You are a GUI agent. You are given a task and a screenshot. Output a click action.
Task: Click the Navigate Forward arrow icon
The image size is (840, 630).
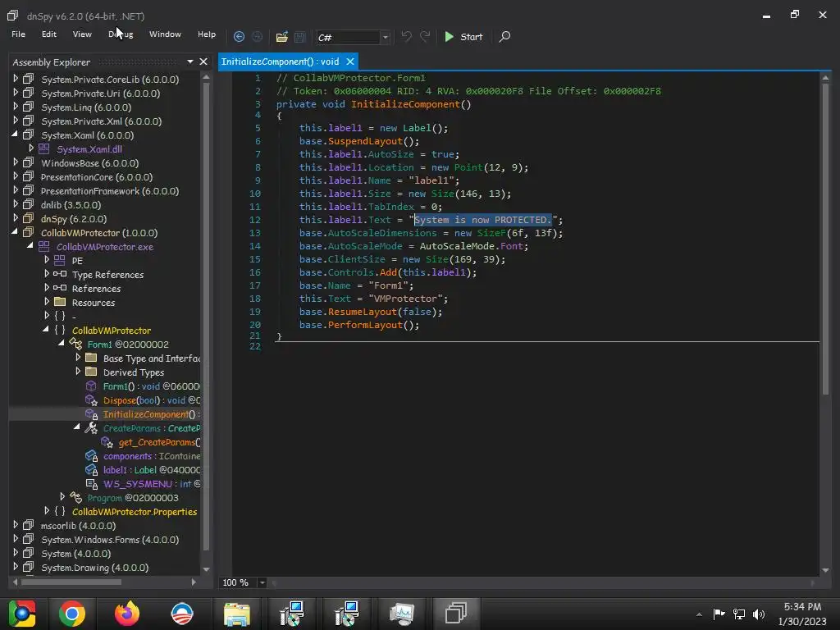[x=257, y=36]
